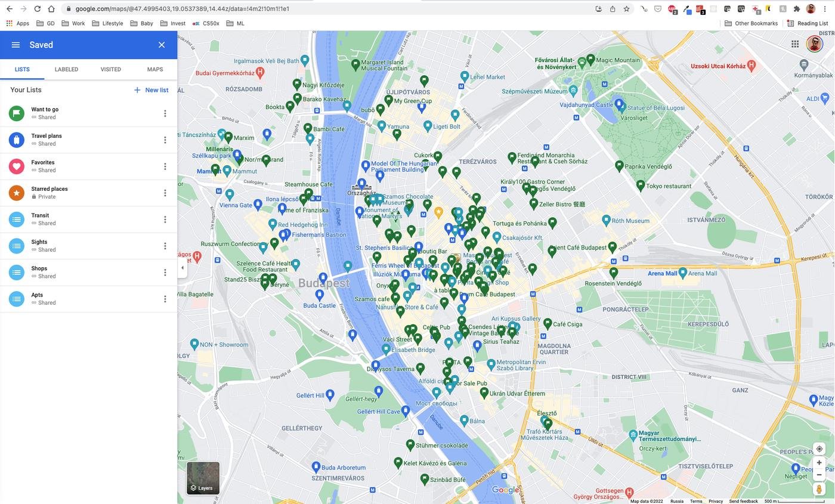Zoom in on the map
Viewport: 835px width, 504px height.
coord(819,463)
